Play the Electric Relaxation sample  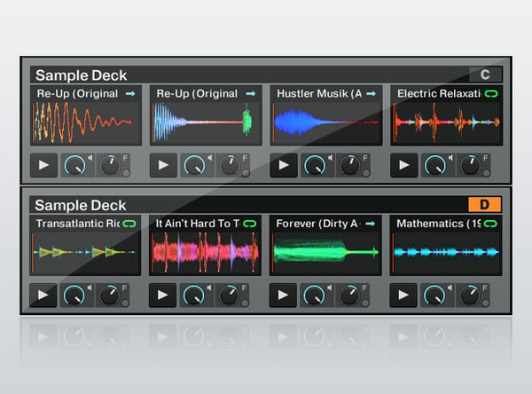[404, 165]
